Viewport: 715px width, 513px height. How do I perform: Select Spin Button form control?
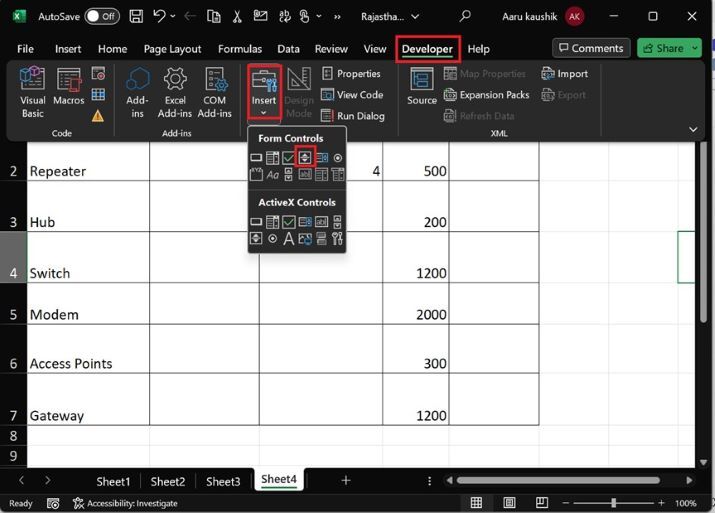[x=305, y=158]
